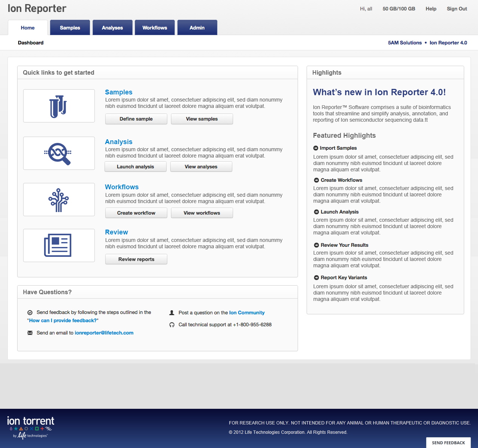Open the Samples heading link
The height and width of the screenshot is (448, 478).
119,92
